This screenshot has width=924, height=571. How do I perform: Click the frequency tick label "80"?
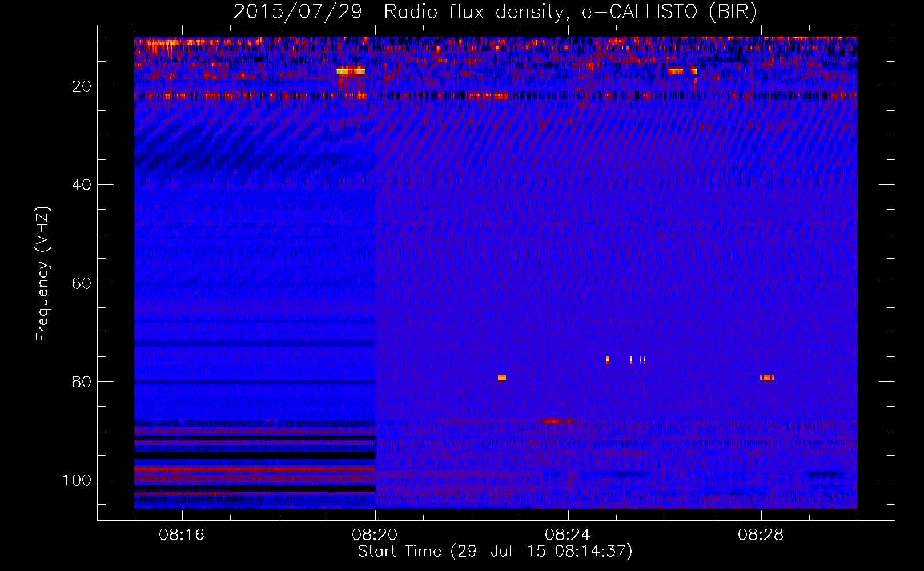[82, 382]
